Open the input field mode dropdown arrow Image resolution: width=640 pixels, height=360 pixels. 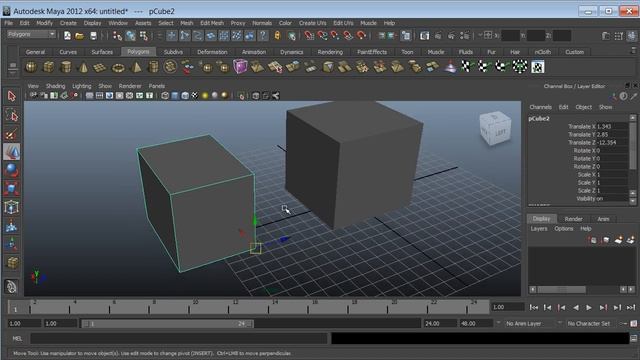[x=480, y=35]
